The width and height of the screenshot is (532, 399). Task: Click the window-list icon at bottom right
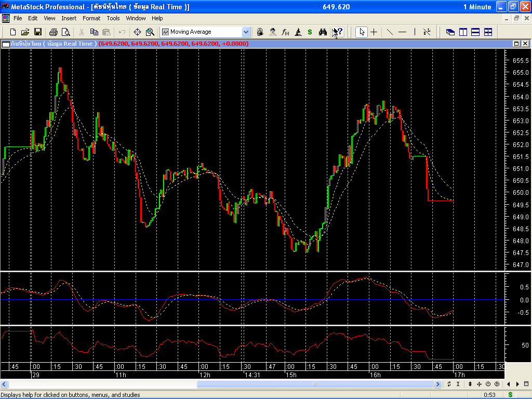point(526,384)
